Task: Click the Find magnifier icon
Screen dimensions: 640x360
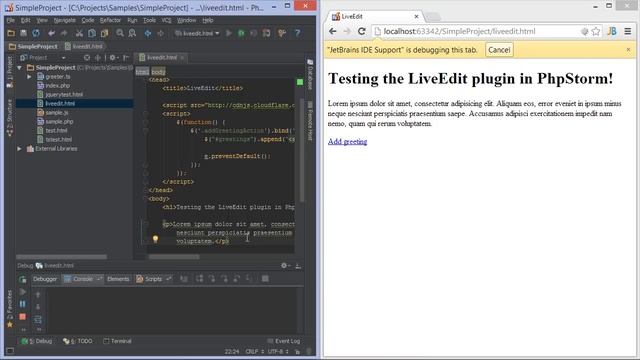Action: [120, 33]
